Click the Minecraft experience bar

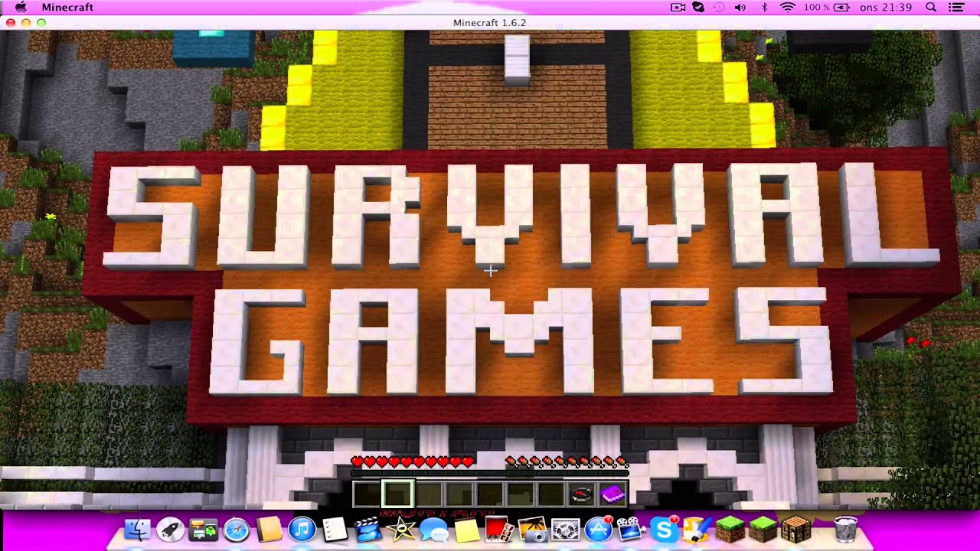click(x=490, y=473)
